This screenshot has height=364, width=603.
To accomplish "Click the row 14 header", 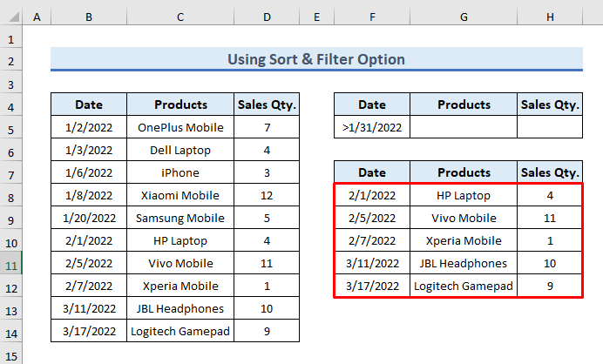I will click(x=11, y=331).
